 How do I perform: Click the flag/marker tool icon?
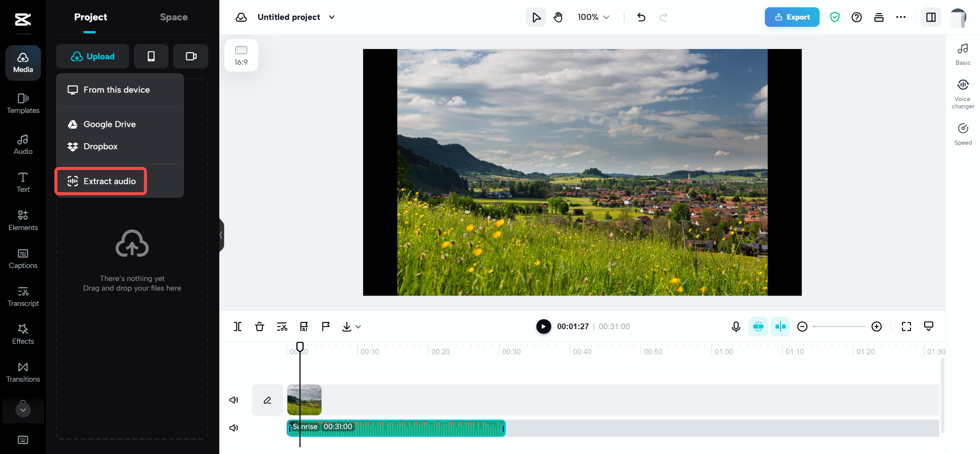pos(325,327)
